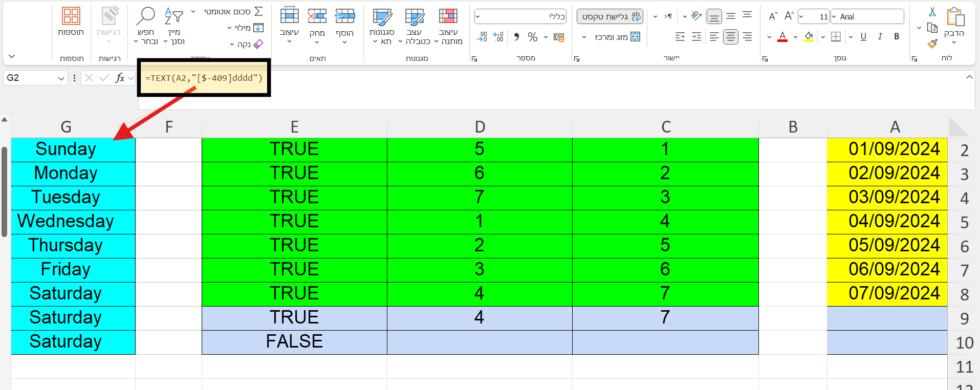This screenshot has height=390, width=980.
Task: Toggle Wrap Text (גלישת טקסט)
Action: tap(610, 16)
